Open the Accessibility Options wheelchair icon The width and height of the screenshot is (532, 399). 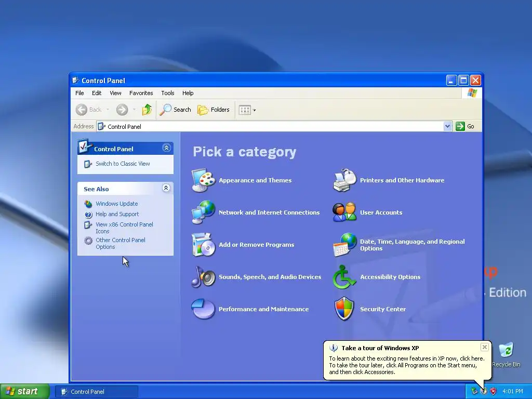[x=344, y=277]
